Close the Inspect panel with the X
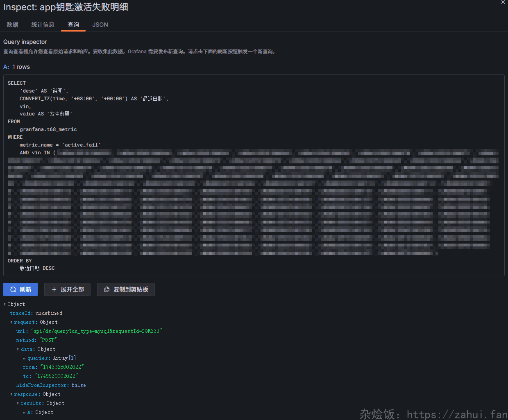This screenshot has height=420, width=508. [x=503, y=2]
